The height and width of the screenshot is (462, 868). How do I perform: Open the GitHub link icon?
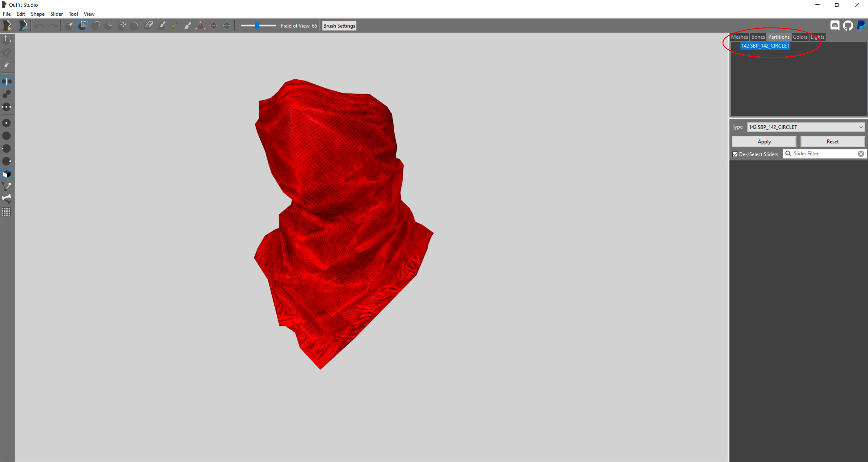tap(848, 25)
